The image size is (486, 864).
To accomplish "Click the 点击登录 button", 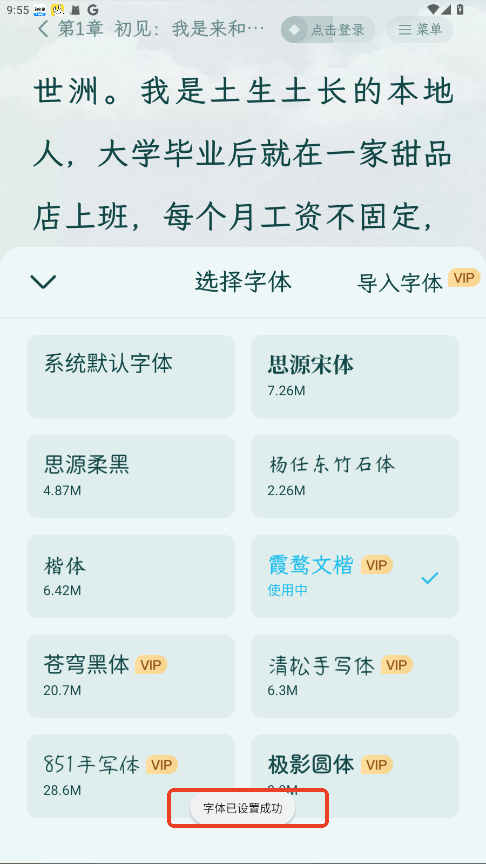I will (x=328, y=30).
